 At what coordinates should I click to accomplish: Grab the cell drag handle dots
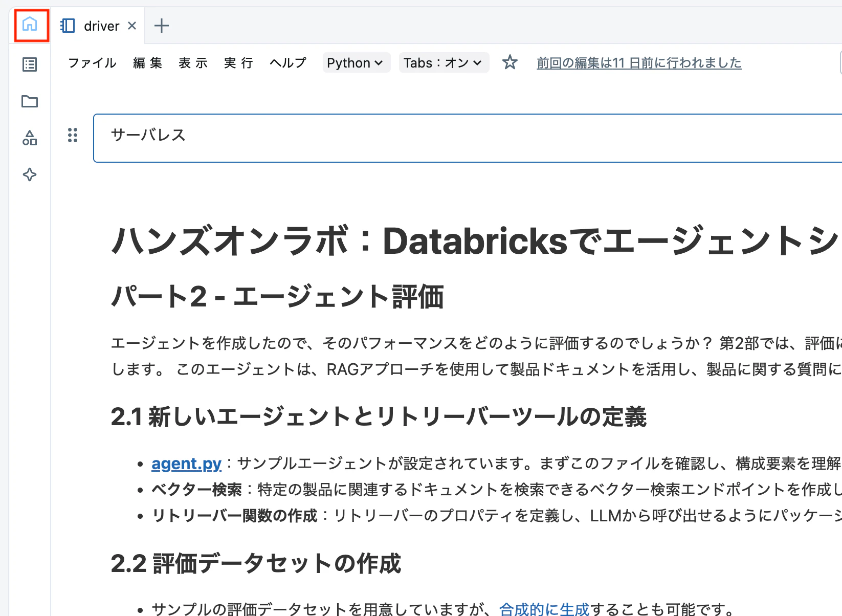[73, 135]
